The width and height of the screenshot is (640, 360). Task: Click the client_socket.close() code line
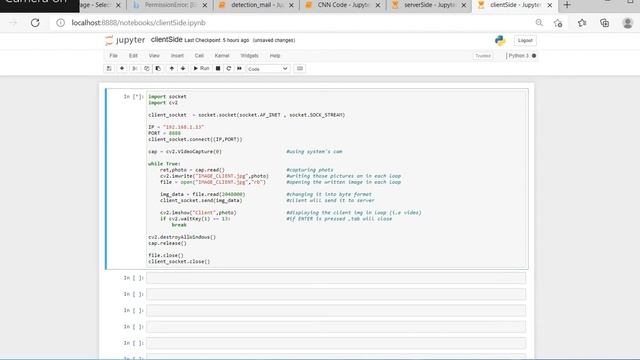coord(179,262)
